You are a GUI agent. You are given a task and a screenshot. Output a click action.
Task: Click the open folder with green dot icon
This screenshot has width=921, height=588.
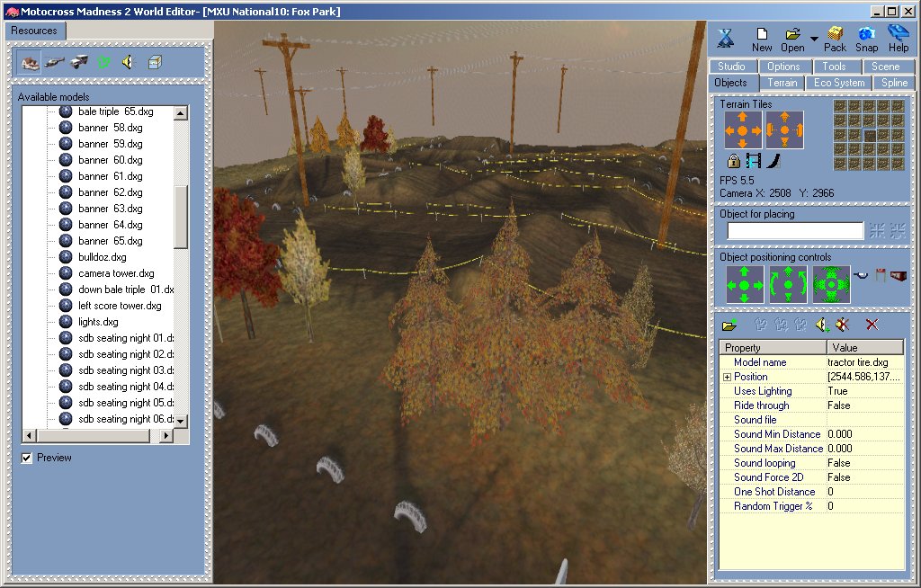tap(729, 325)
